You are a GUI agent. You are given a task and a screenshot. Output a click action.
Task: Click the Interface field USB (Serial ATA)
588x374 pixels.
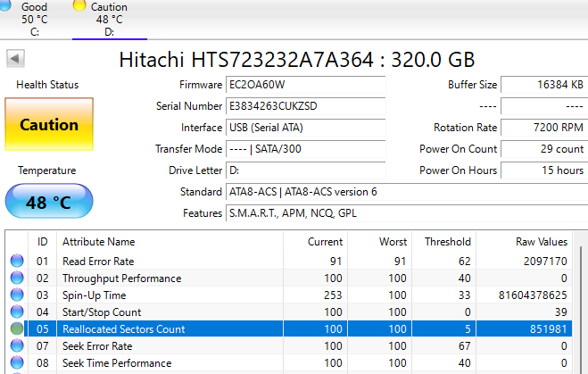306,128
